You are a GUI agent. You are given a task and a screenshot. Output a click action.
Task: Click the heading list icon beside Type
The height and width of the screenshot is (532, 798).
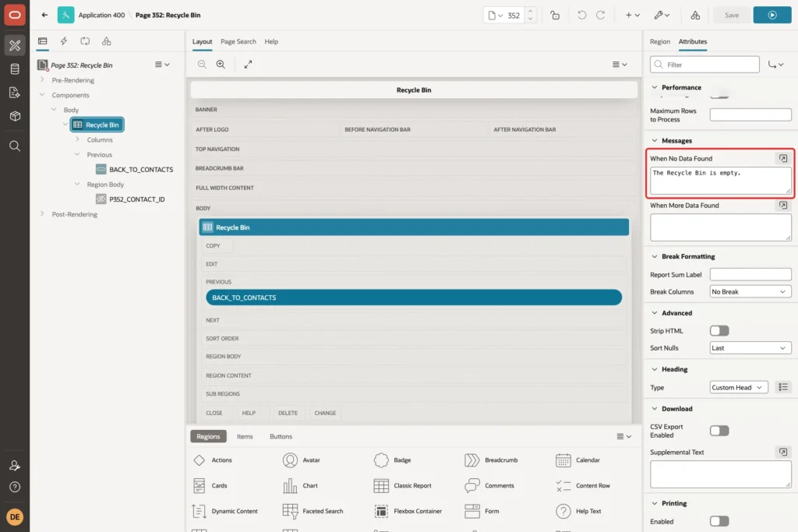coord(783,387)
